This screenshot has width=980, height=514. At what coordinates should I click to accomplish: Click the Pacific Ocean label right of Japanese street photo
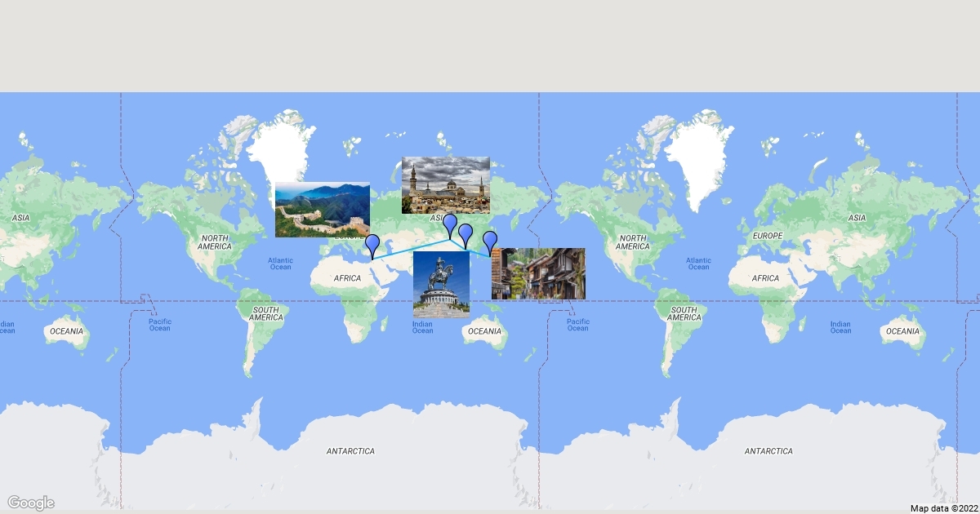click(x=577, y=325)
